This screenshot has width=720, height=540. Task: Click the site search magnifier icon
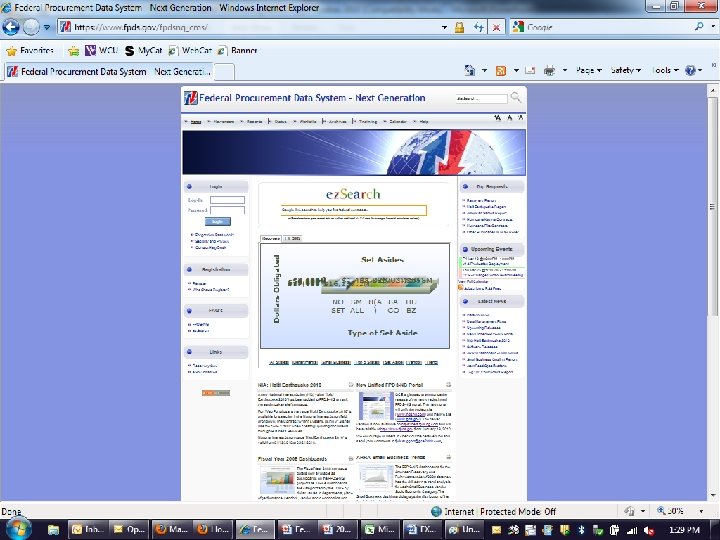(x=516, y=97)
